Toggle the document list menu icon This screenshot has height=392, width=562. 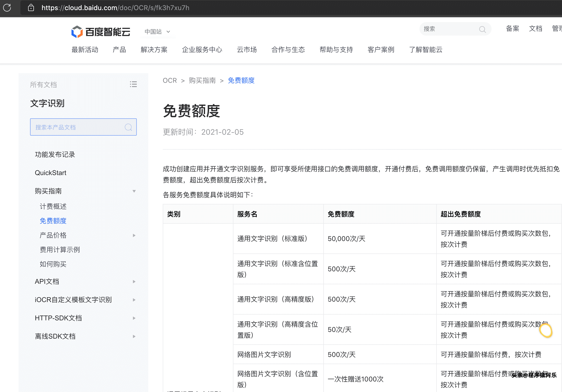(x=133, y=84)
